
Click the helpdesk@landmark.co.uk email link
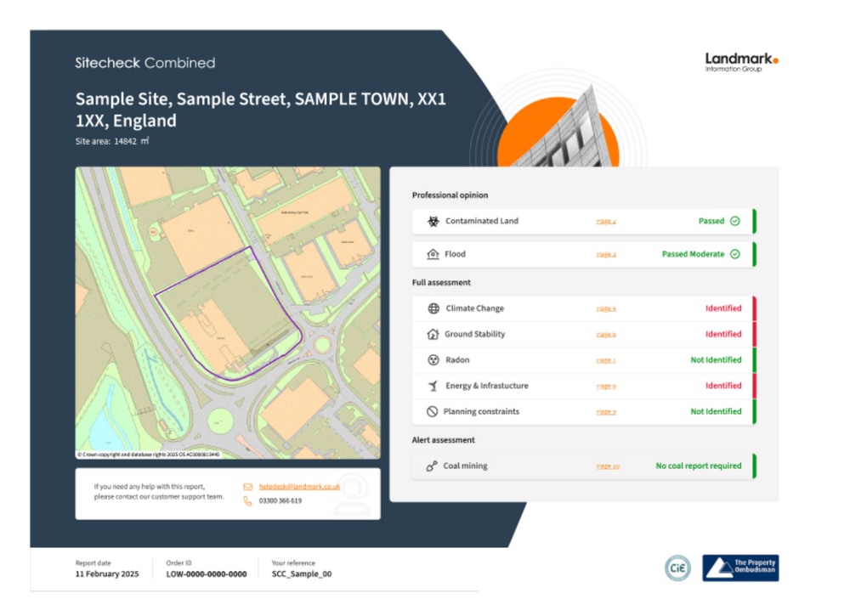(299, 487)
